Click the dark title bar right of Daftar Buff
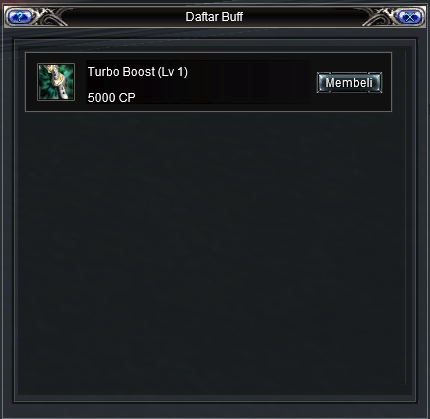 [x=303, y=17]
